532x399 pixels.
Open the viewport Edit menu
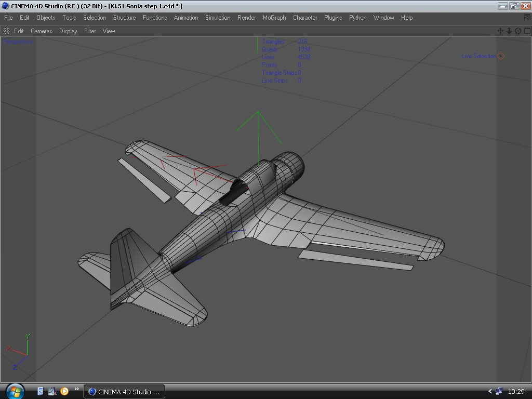click(x=19, y=31)
